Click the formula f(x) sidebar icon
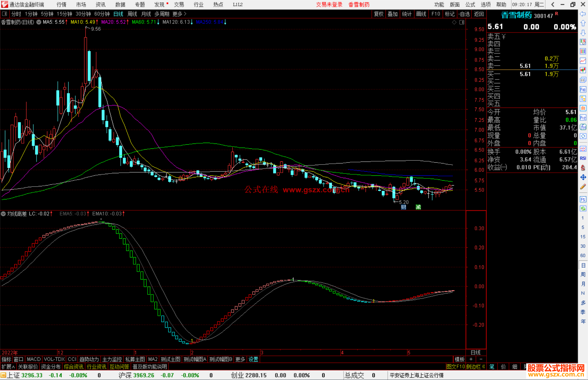The image size is (588, 380). (583, 127)
